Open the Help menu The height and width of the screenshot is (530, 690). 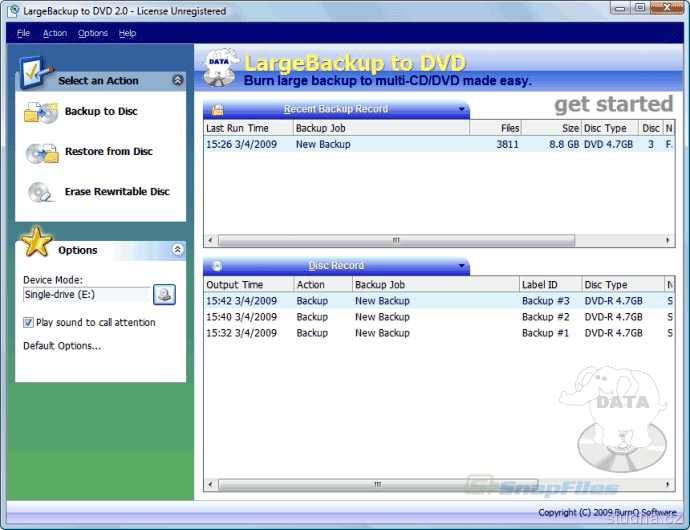127,33
